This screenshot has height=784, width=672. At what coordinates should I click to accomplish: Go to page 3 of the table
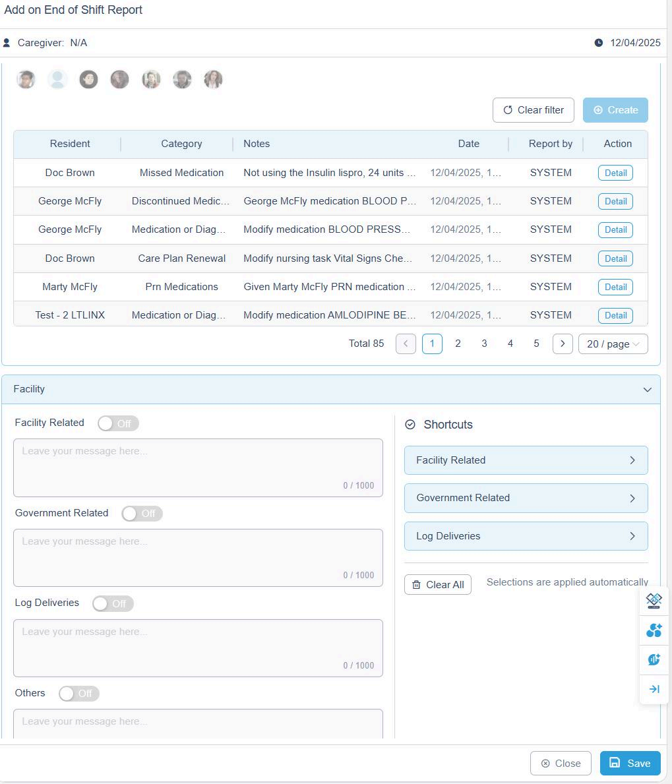coord(484,344)
